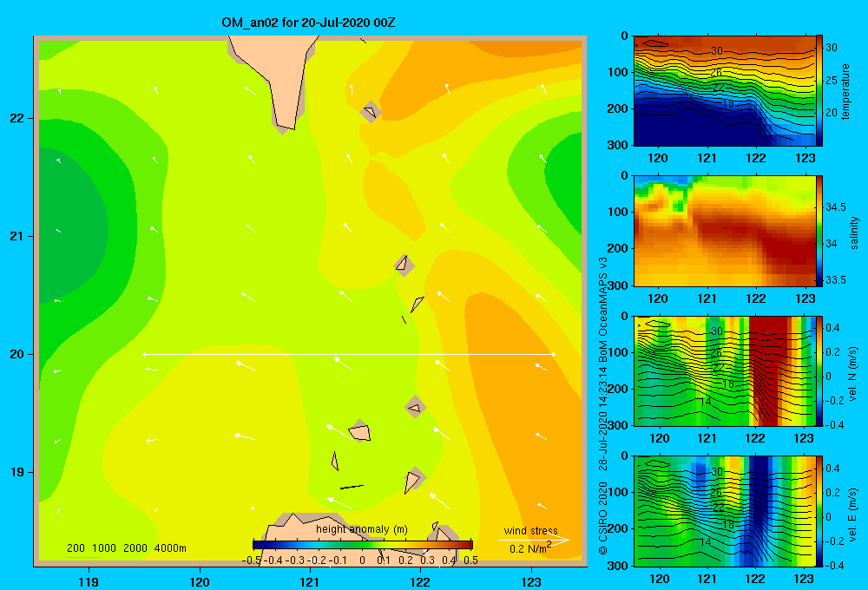
Task: Click the '34.5' tick on salinity scale
Action: pyautogui.click(x=835, y=207)
